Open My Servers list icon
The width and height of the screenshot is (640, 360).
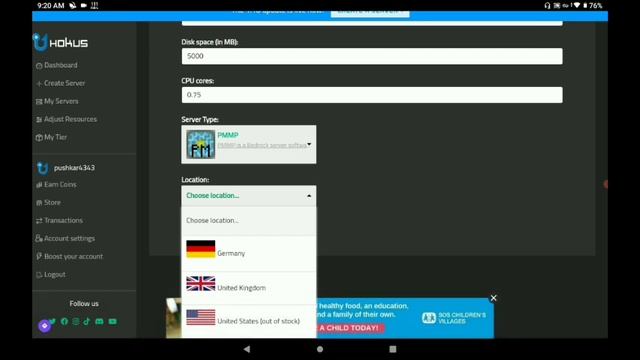coord(39,102)
